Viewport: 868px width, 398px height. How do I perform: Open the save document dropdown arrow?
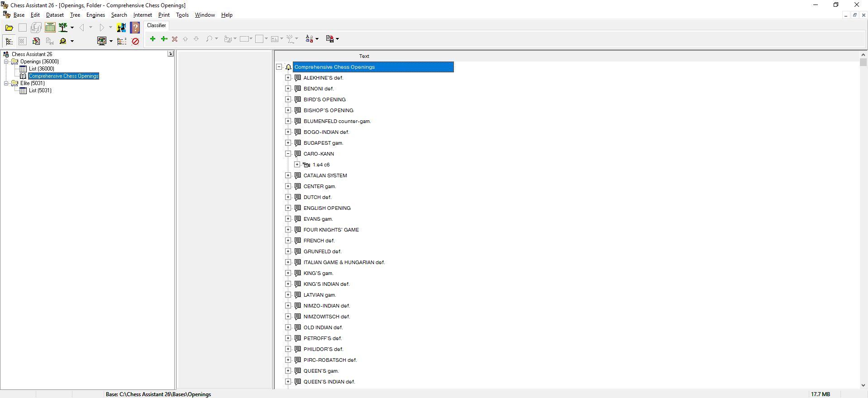(337, 39)
